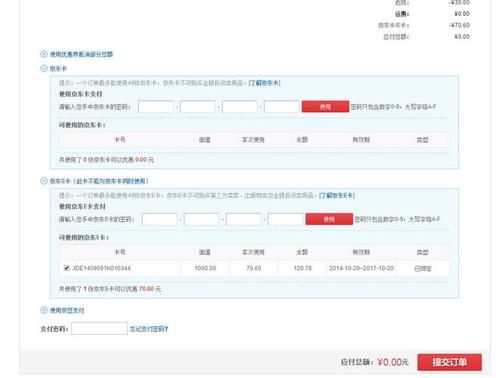499x378 pixels.
Task: Uncheck E-card JDE1409091K010344
Action: click(67, 268)
